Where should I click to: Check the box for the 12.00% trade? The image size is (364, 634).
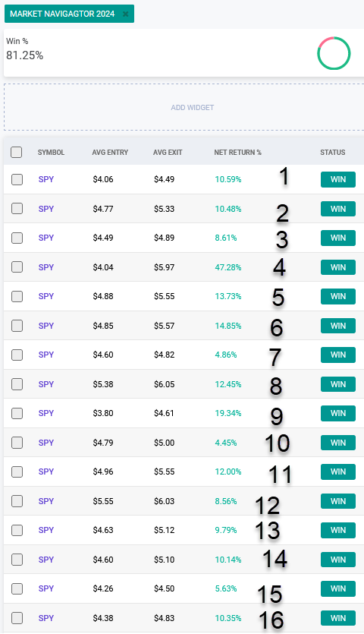[x=17, y=472]
